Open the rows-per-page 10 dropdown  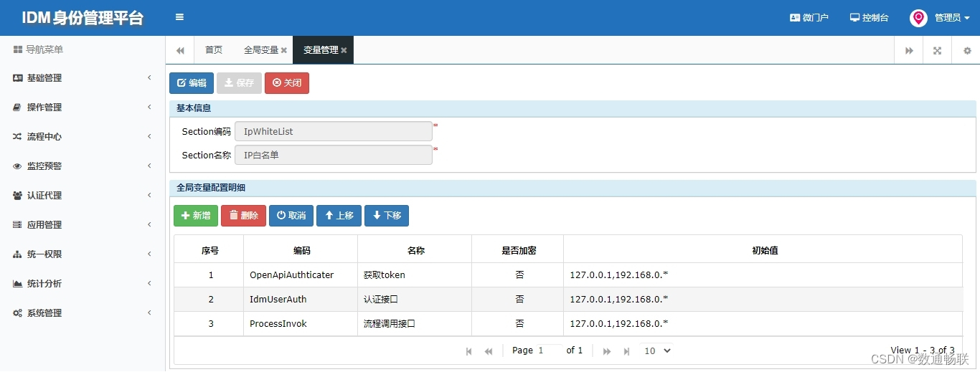point(656,350)
